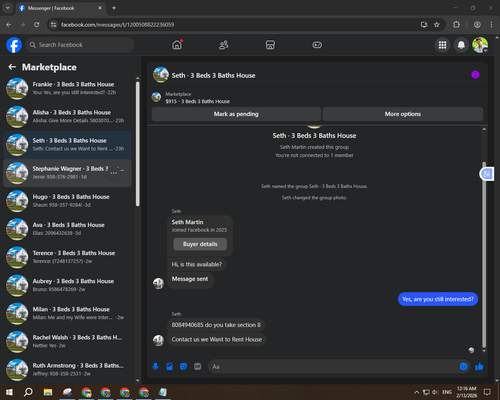Go to the Home feed icon
The width and height of the screenshot is (500, 400).
pyautogui.click(x=177, y=45)
